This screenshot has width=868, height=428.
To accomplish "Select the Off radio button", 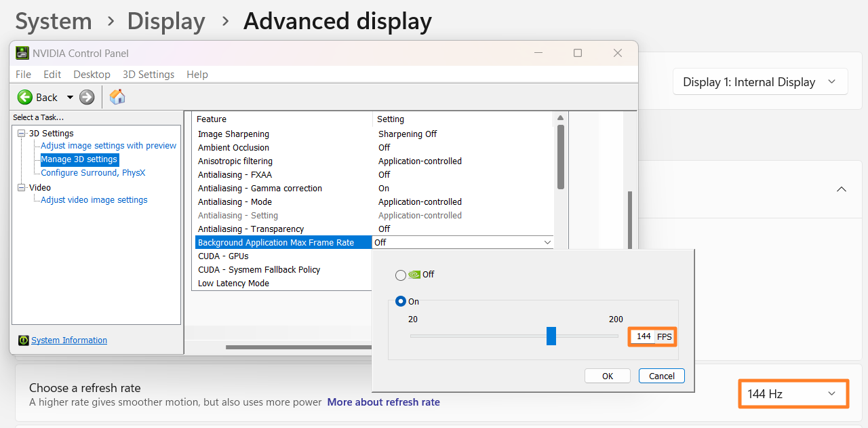I will [400, 275].
